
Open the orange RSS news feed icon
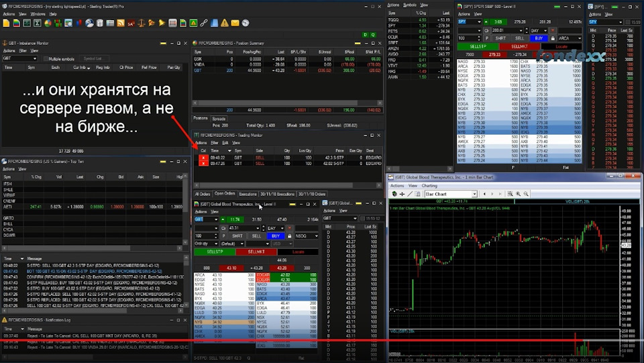tap(121, 23)
